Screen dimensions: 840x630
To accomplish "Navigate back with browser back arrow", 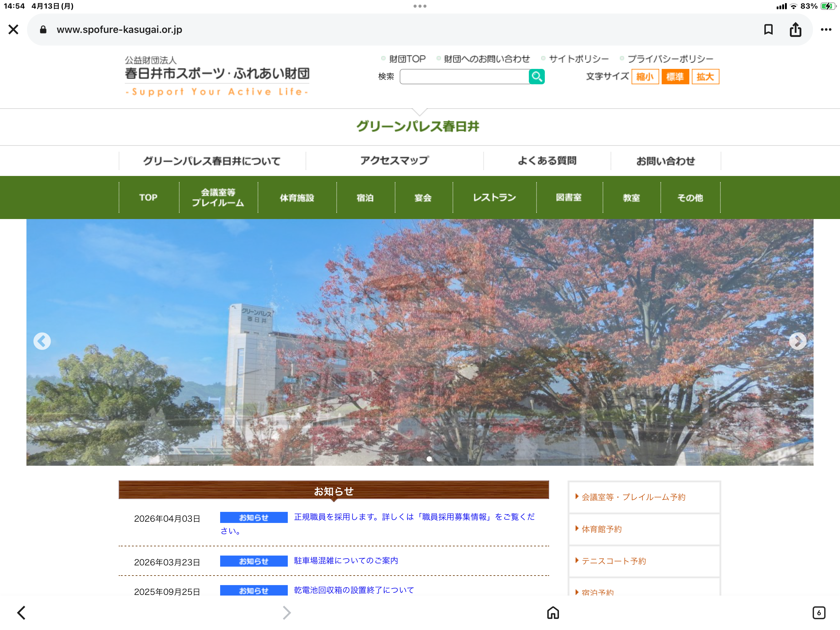I will click(22, 612).
